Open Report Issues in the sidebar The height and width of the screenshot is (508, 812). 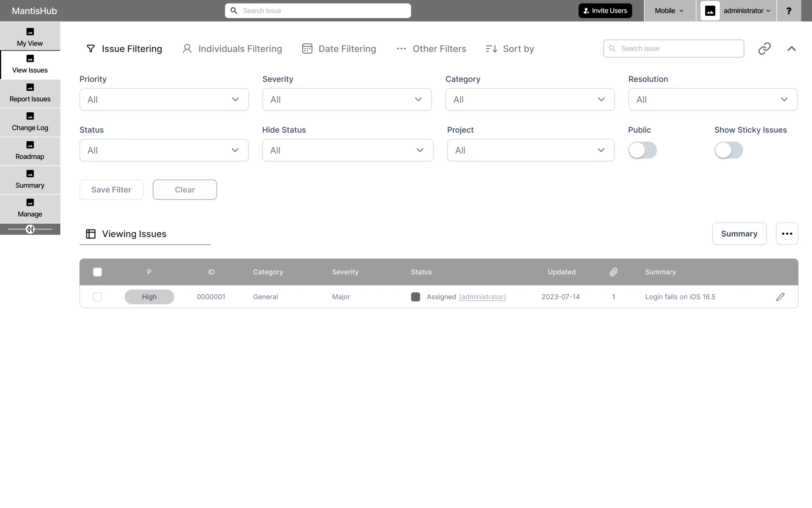pos(30,94)
